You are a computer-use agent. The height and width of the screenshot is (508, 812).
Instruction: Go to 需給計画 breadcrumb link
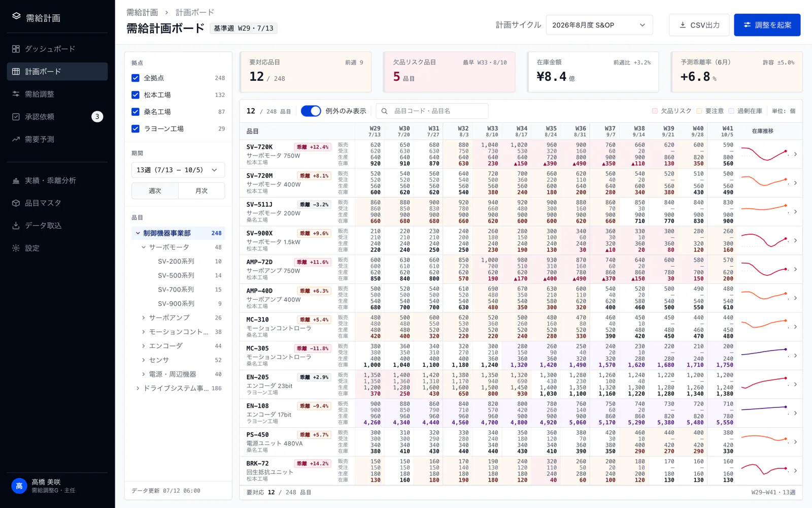[x=142, y=12]
